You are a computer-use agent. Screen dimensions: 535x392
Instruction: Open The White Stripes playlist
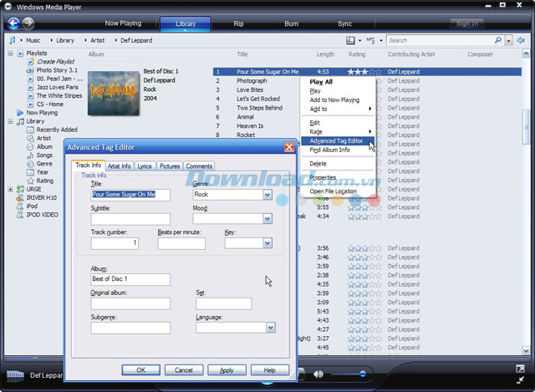click(59, 96)
